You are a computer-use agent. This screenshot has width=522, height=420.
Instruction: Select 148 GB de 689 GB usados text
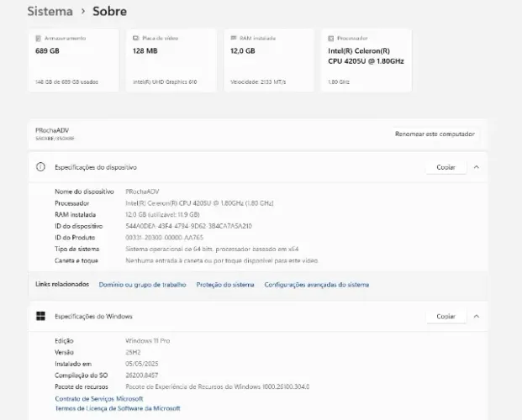(66, 81)
